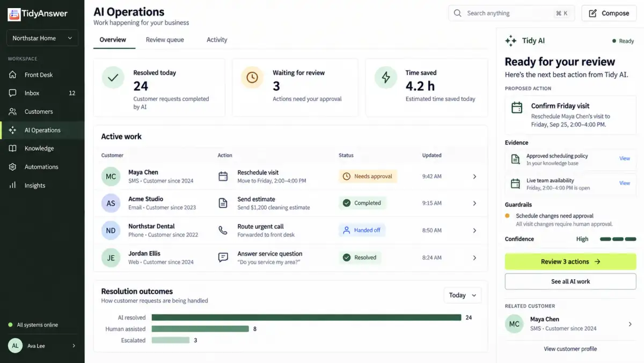
Task: Click the Customers people icon
Action: point(13,112)
